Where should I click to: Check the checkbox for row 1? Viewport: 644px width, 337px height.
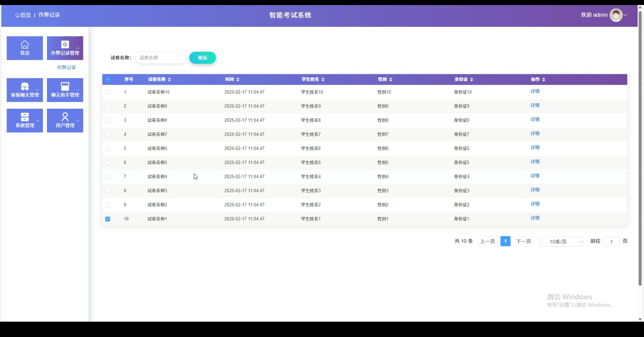(x=108, y=92)
